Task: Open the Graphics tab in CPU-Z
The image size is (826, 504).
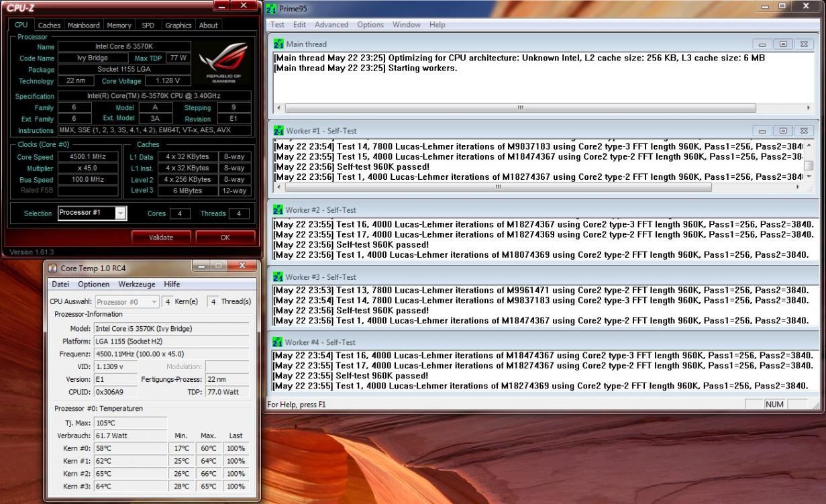Action: (178, 26)
